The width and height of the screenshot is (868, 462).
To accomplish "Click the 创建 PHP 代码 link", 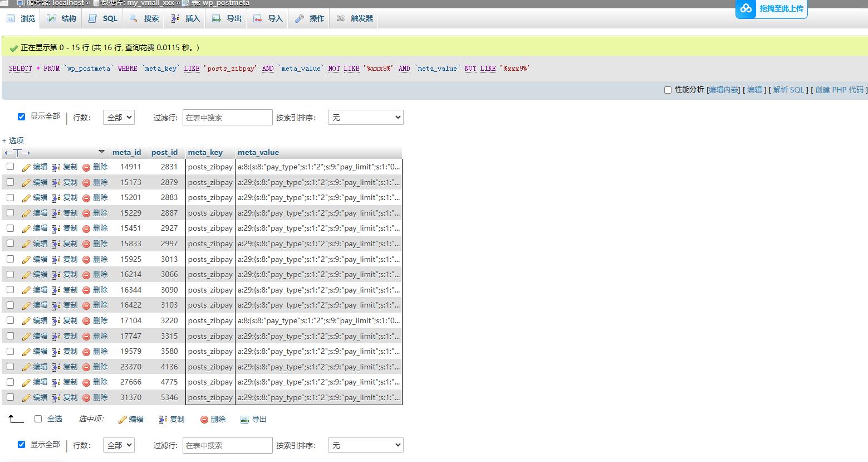I will click(x=839, y=90).
